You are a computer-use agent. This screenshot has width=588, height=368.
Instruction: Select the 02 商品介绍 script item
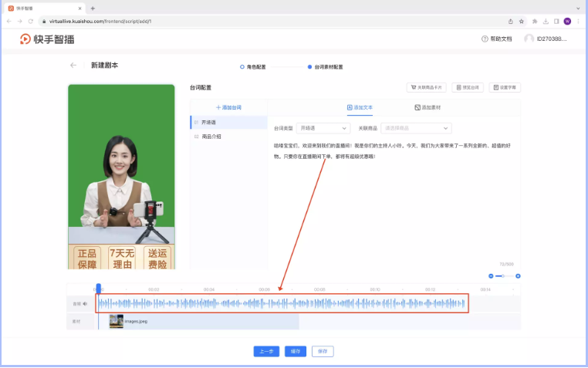click(x=228, y=137)
